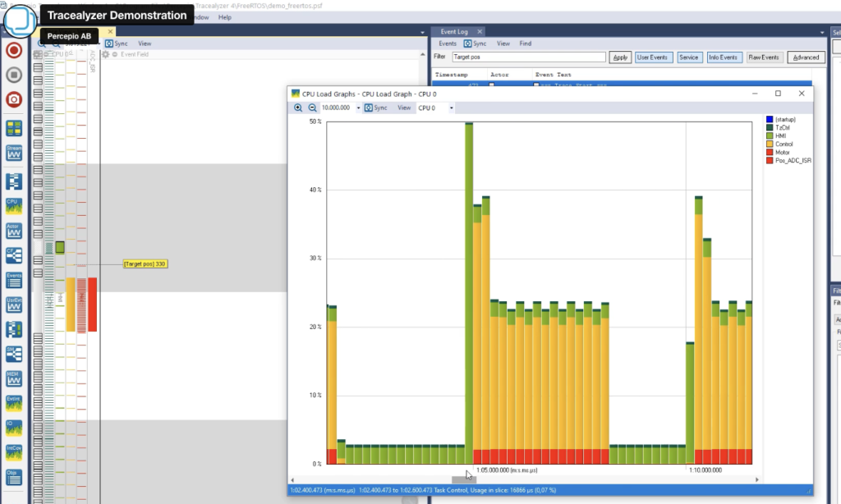Open the CPU load graph sidebar icon
This screenshot has width=841, height=504.
(x=14, y=206)
